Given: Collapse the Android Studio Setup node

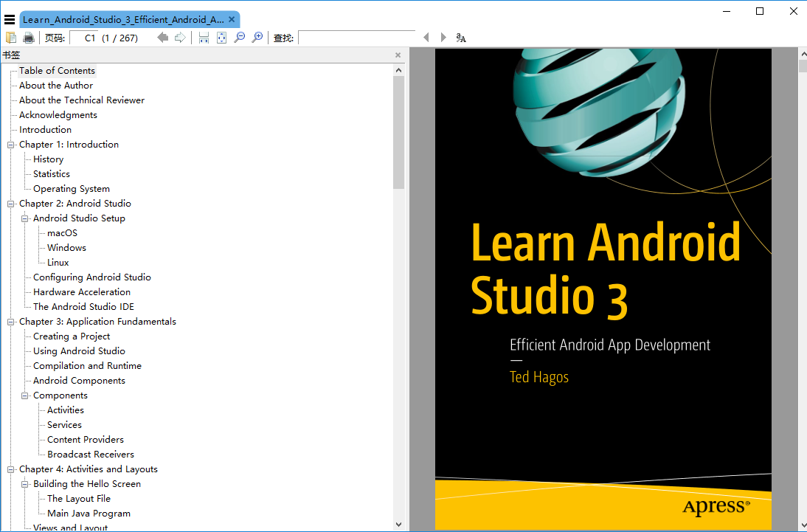Looking at the screenshot, I should pyautogui.click(x=25, y=218).
